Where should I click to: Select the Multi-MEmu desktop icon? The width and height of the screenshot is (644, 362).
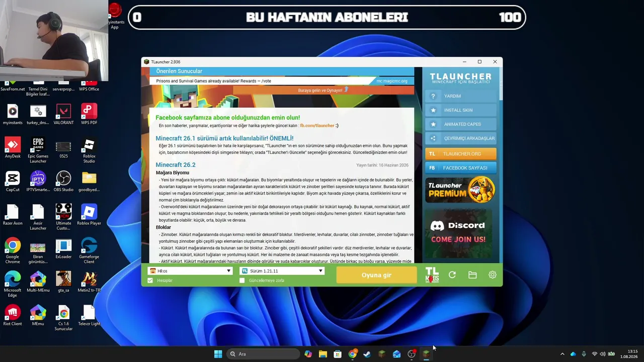[38, 282]
